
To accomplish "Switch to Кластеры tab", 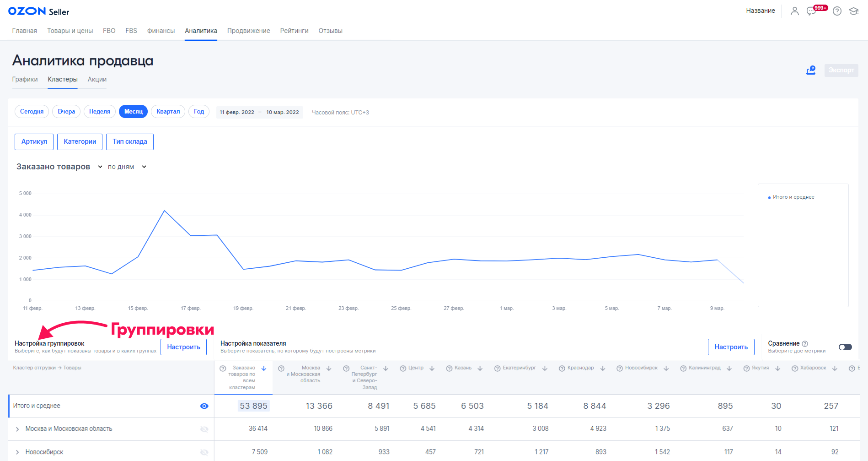I will (63, 79).
